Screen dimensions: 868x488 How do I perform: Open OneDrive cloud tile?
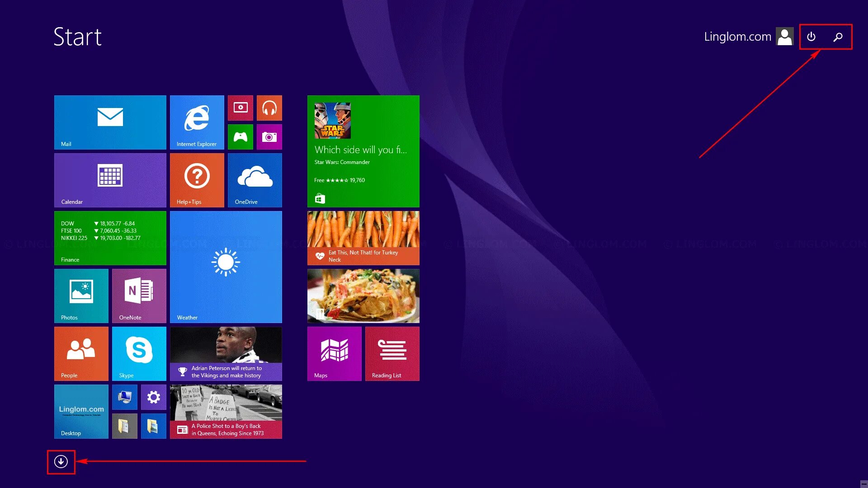pyautogui.click(x=255, y=180)
